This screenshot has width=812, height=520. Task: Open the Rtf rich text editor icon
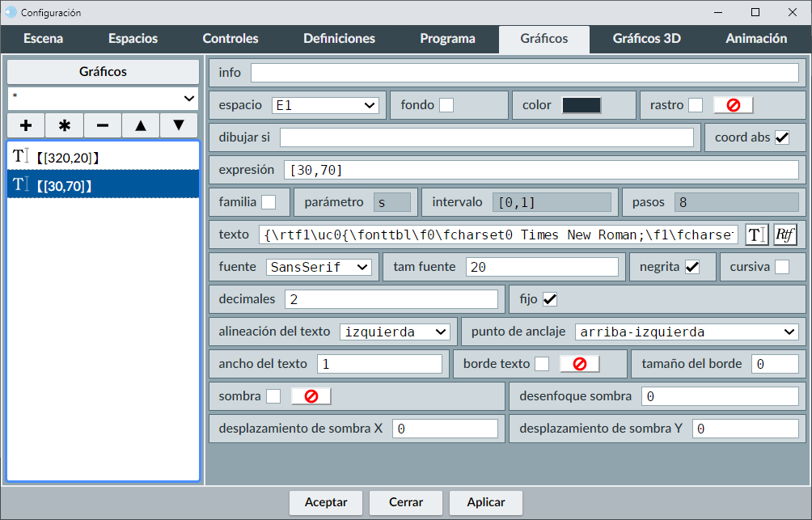pyautogui.click(x=785, y=235)
